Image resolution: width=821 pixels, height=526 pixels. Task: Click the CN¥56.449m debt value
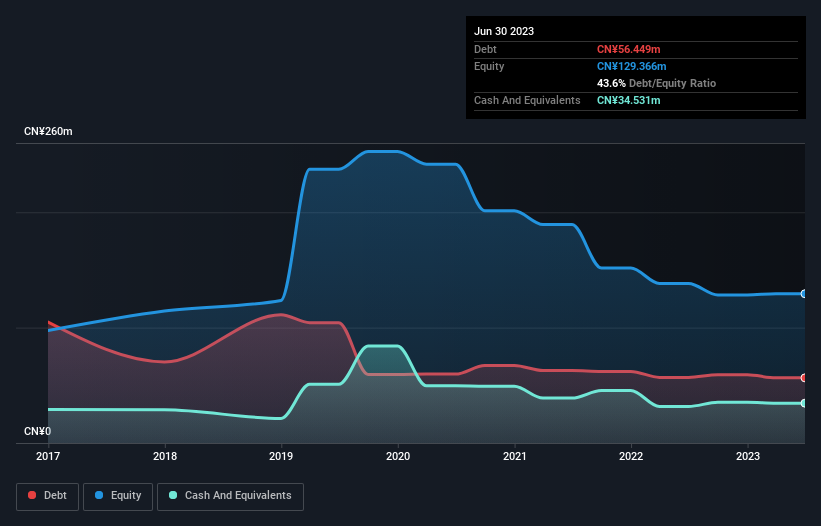[x=628, y=49]
